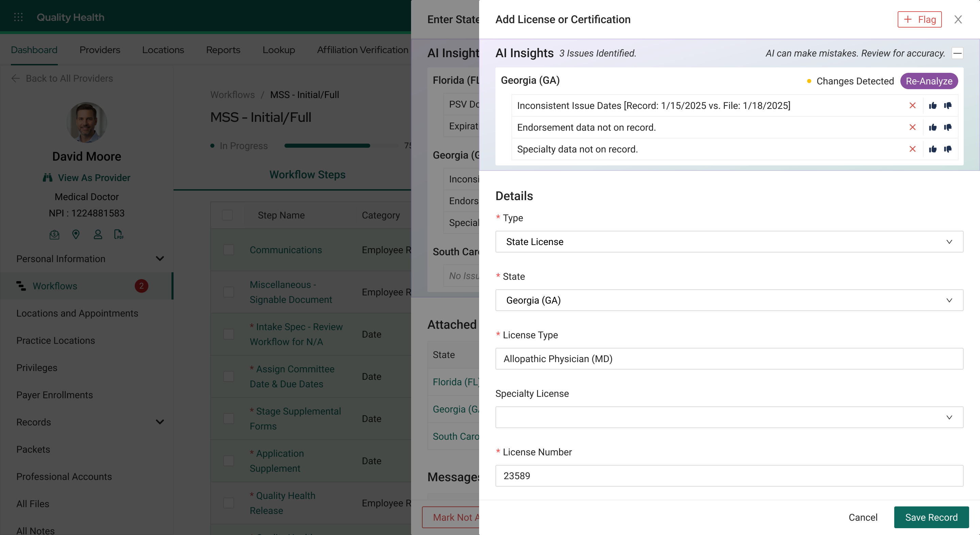Open the State dropdown showing Georgia (GA)
980x535 pixels.
click(x=729, y=300)
